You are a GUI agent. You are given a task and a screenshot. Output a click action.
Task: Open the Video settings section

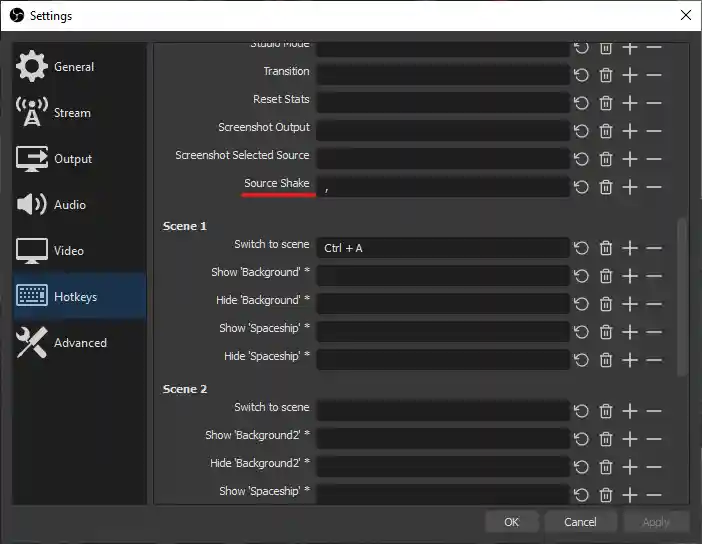(x=79, y=251)
